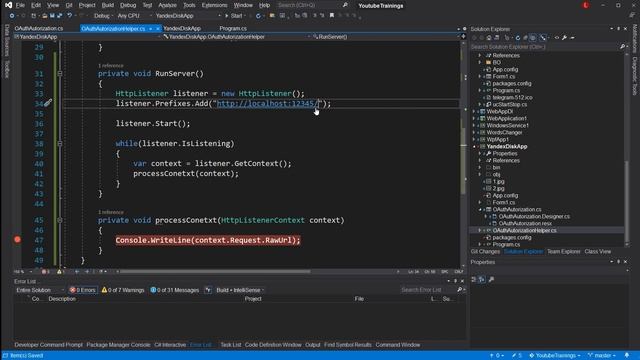Select OAuthAutorizationHelper.cs in Solution Explorer

coord(524,230)
